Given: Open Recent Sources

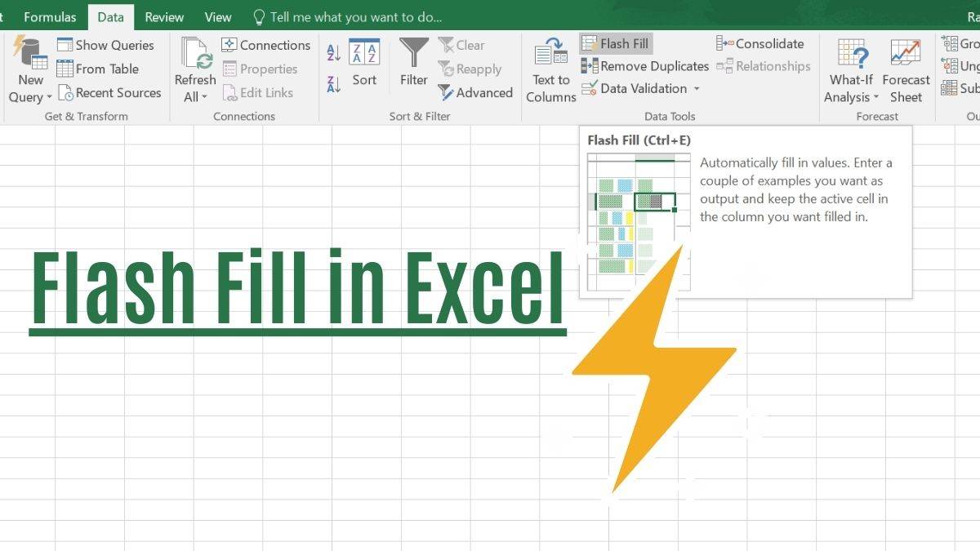Looking at the screenshot, I should [x=109, y=92].
